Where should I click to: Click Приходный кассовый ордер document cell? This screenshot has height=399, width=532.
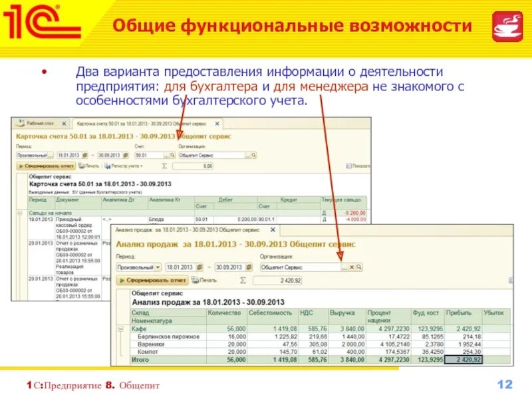point(78,228)
